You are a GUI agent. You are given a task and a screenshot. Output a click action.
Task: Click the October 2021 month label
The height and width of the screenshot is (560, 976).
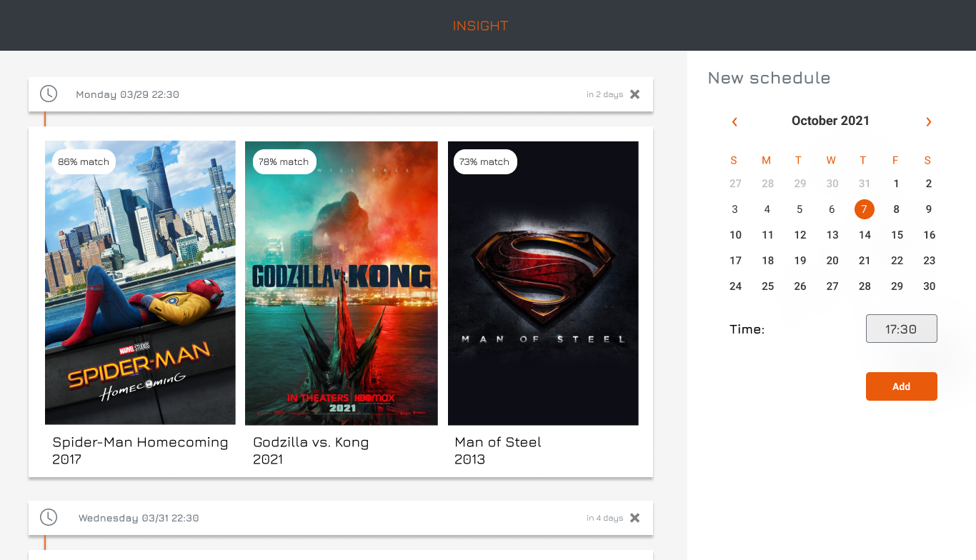point(830,121)
